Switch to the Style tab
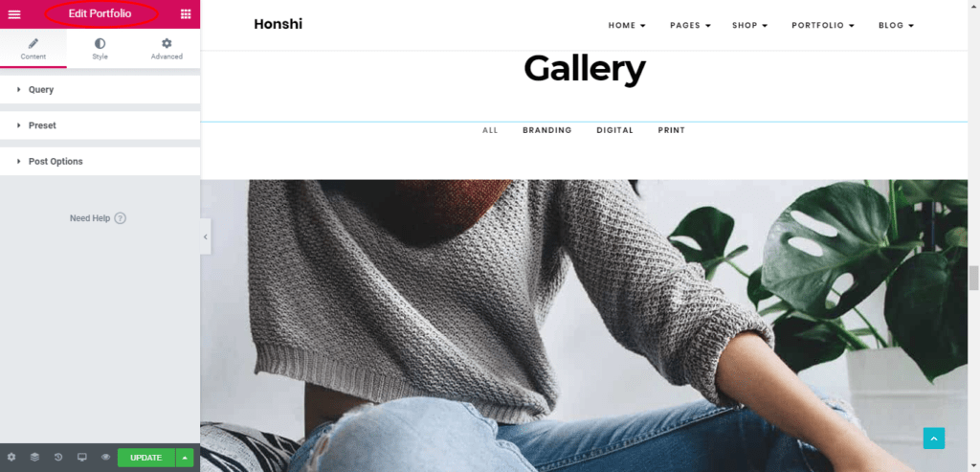Screen dimensions: 980x472 click(x=100, y=49)
